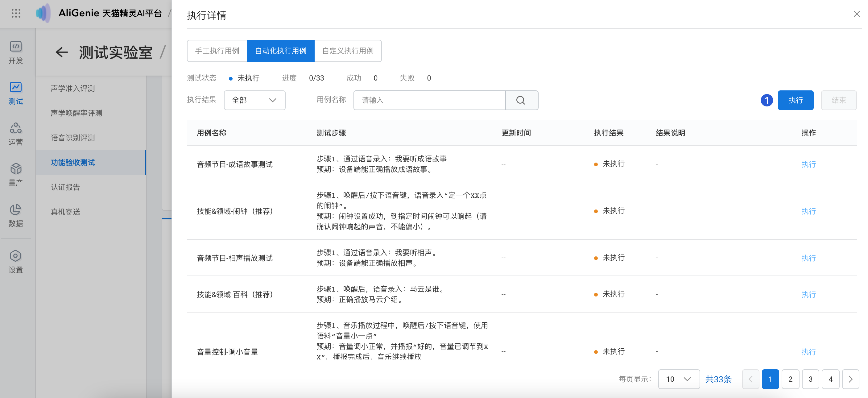The image size is (868, 398).
Task: Expand the 执行结果 全部 dropdown
Action: (x=255, y=100)
